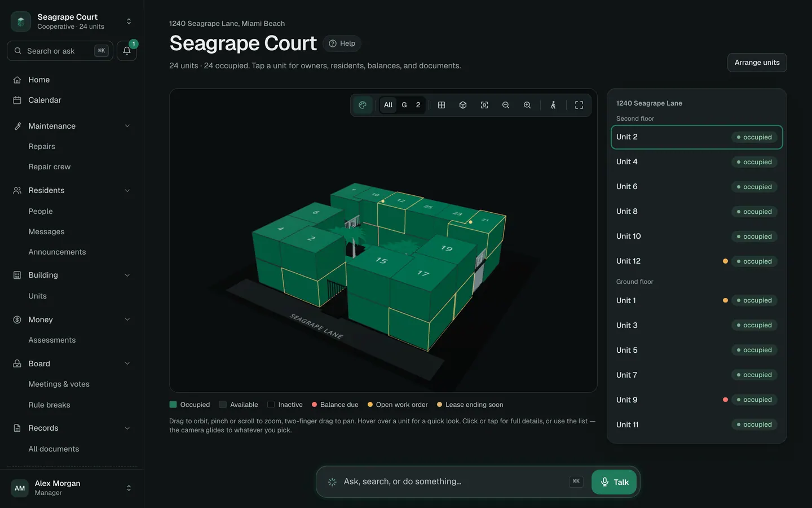812x508 pixels.
Task: Focus the Search or ask field
Action: click(60, 51)
